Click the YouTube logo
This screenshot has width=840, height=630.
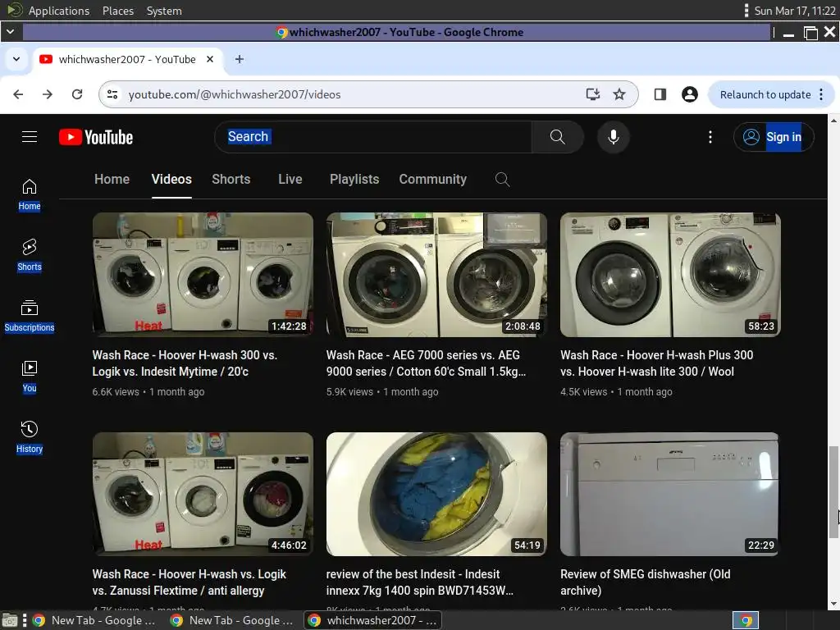(96, 137)
